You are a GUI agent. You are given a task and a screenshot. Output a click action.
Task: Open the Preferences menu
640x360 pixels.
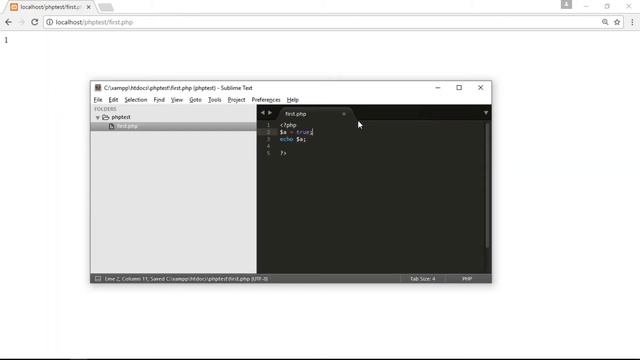click(266, 100)
